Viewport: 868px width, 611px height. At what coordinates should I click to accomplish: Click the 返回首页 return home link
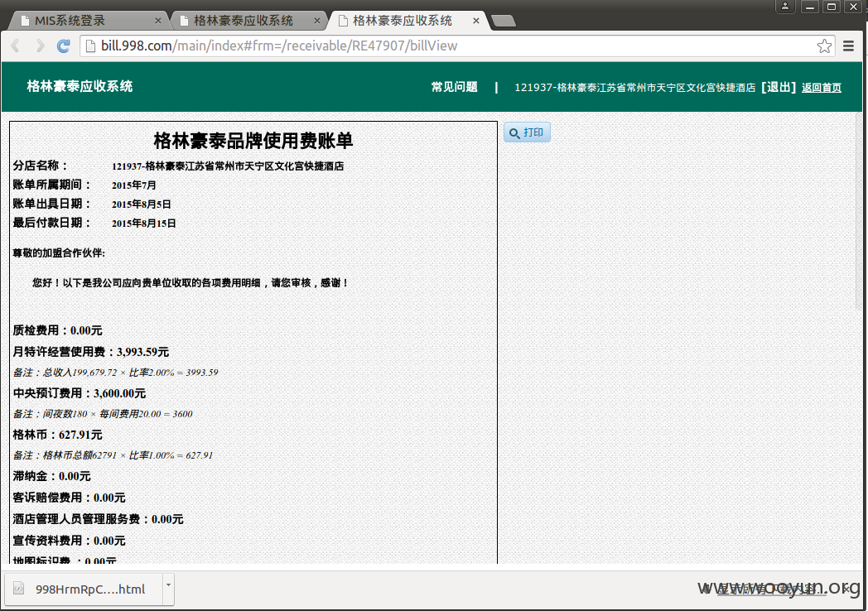(x=822, y=88)
